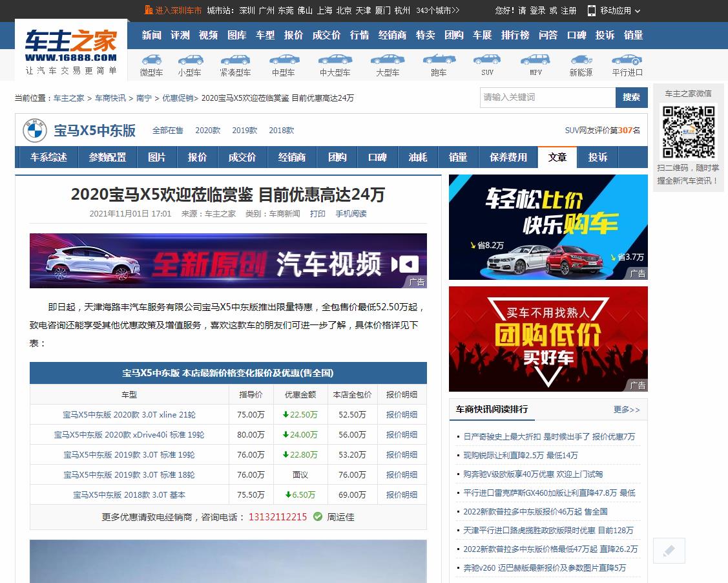This screenshot has width=728, height=583.
Task: Choose the 紧凑型车 car icon
Action: coord(235,59)
